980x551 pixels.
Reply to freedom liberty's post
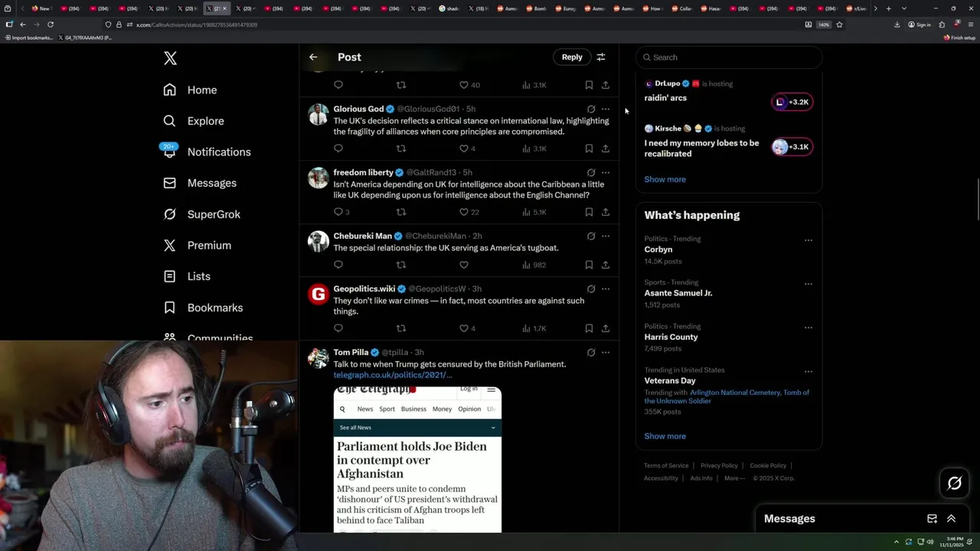[x=338, y=212]
